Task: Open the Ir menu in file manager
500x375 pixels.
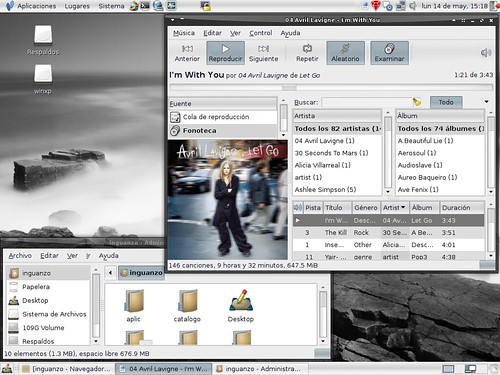Action: pos(88,256)
